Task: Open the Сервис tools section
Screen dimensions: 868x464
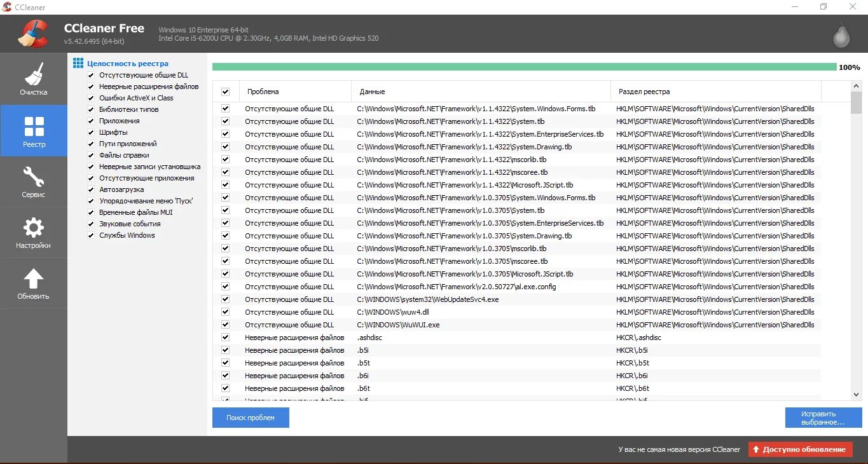Action: pos(34,182)
